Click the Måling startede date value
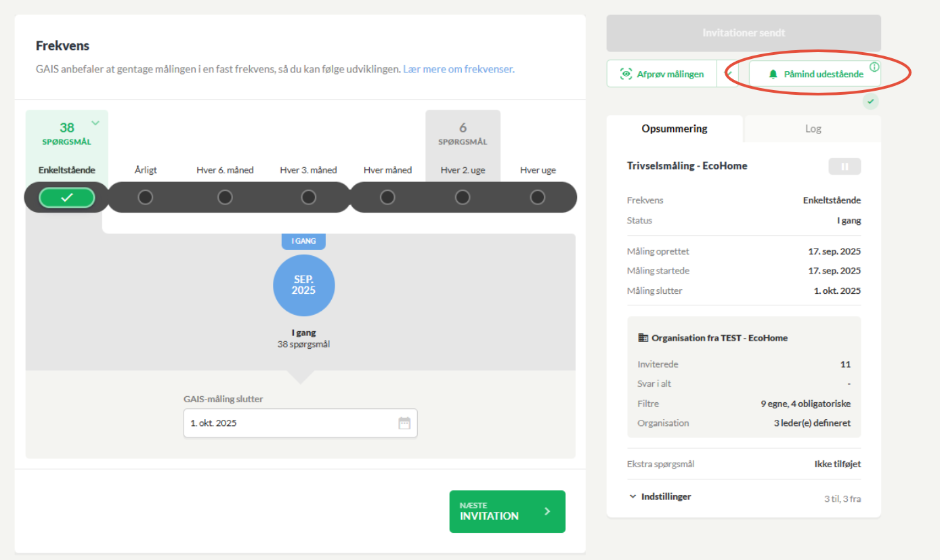The image size is (940, 560). pyautogui.click(x=834, y=271)
